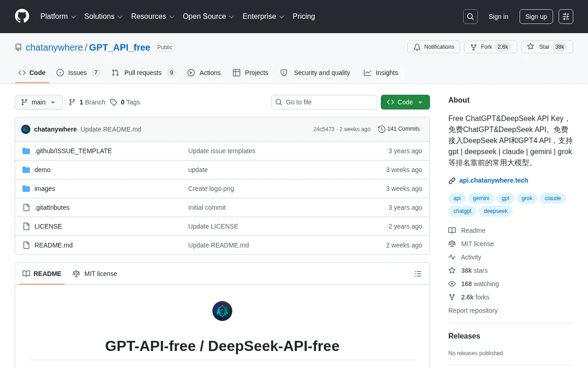Click the .github folder icon
Image resolution: width=588 pixels, height=368 pixels.
26,151
